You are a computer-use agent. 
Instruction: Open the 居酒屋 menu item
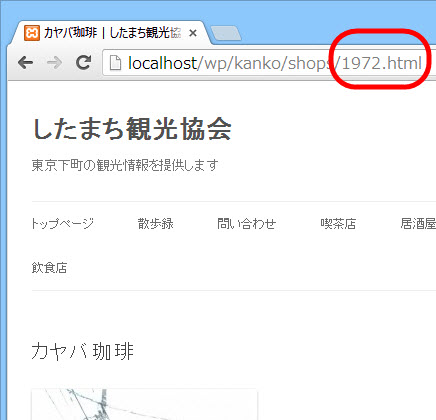coord(418,224)
